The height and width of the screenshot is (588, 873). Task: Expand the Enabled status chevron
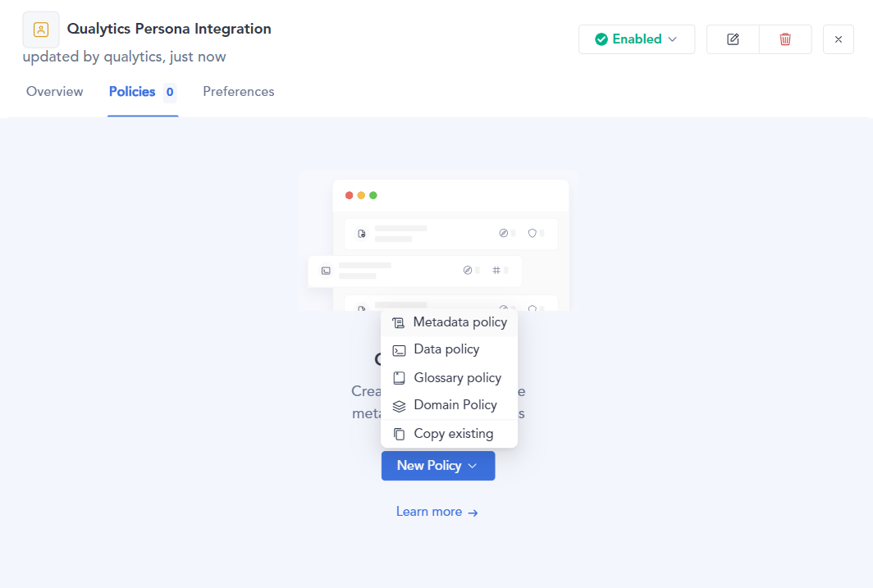pyautogui.click(x=673, y=39)
